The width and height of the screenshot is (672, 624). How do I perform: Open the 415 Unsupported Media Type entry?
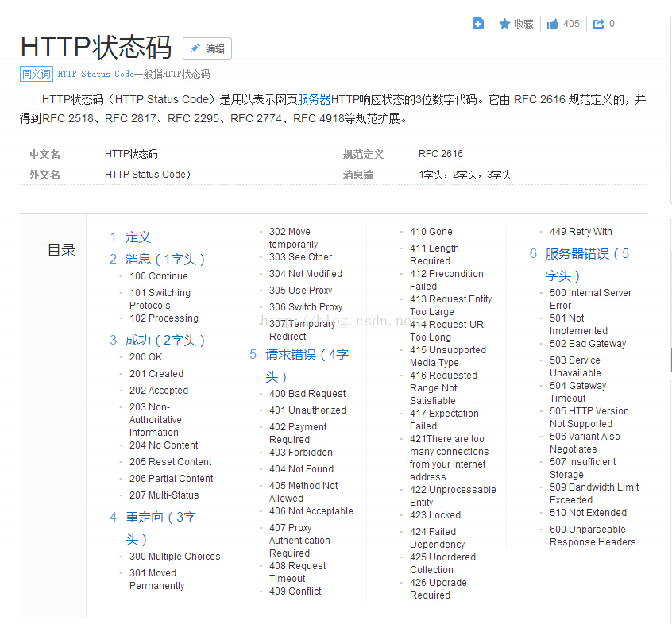(448, 356)
